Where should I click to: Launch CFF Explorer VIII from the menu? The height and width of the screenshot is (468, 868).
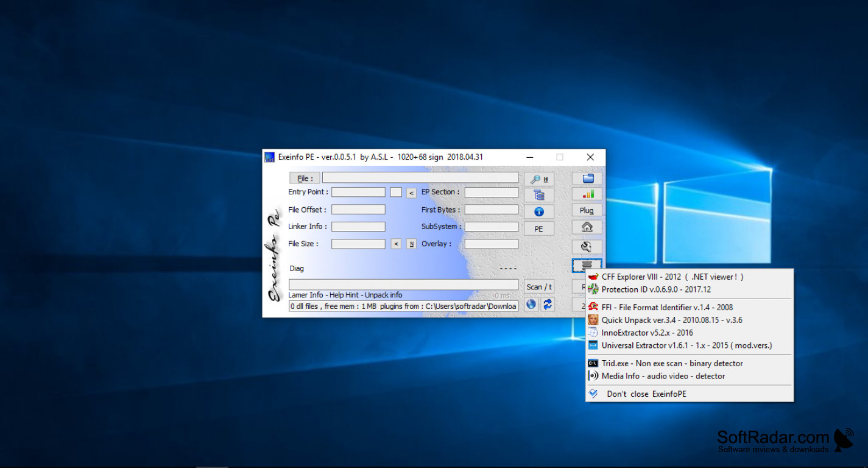690,277
